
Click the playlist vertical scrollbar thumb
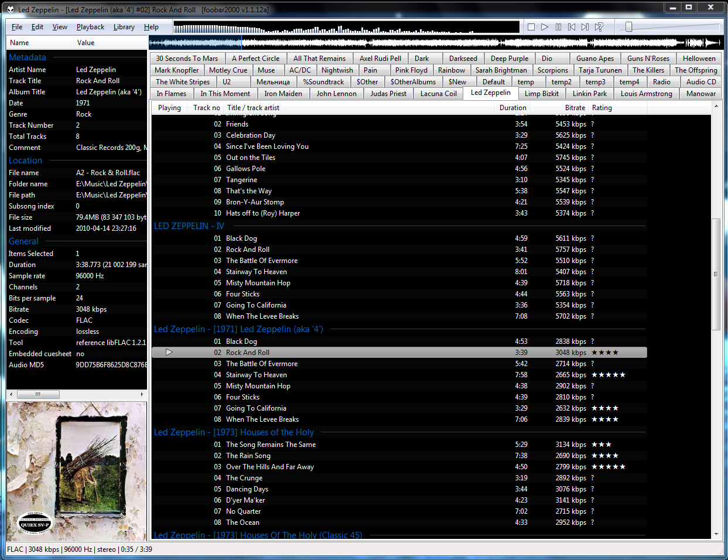tap(716, 274)
